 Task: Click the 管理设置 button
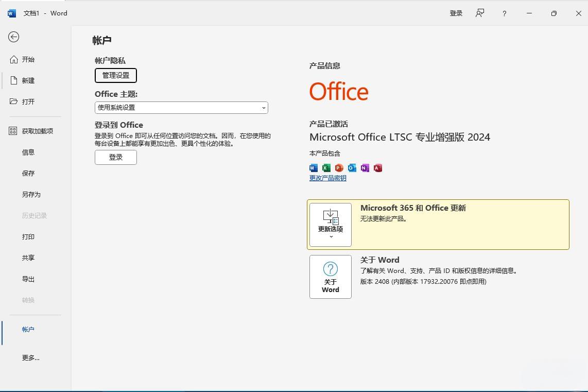pyautogui.click(x=115, y=75)
